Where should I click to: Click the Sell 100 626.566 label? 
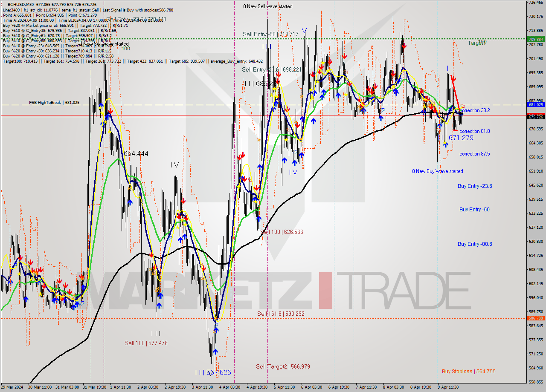[x=282, y=232]
